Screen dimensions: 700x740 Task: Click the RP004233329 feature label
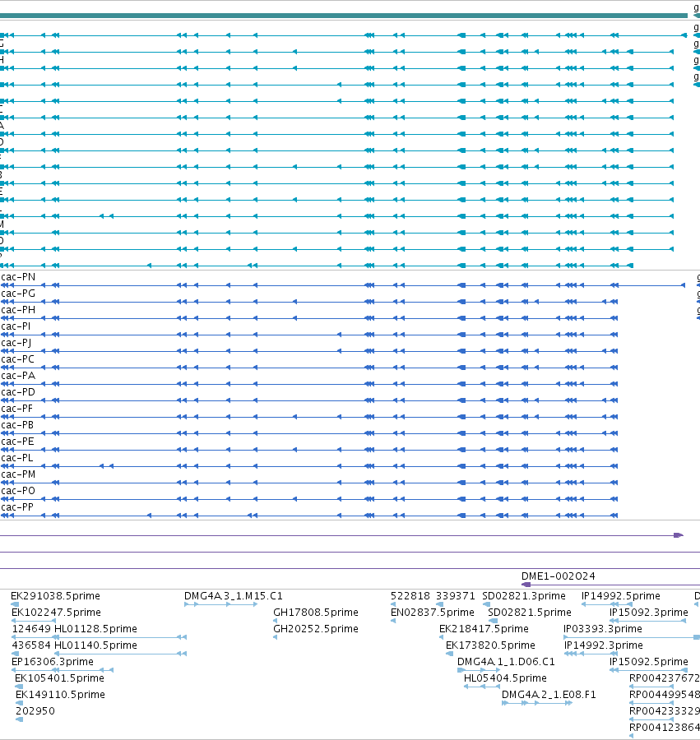pos(665,711)
